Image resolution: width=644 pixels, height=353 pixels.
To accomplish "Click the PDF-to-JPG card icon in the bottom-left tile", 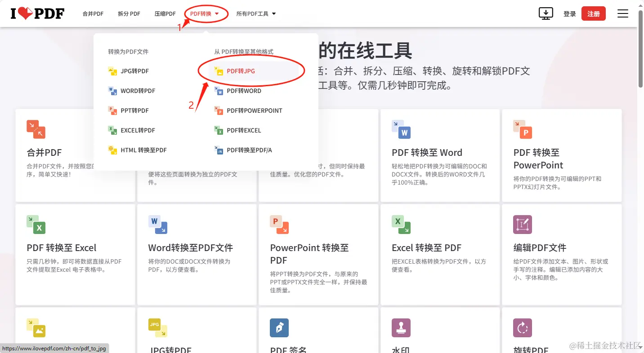I will [36, 328].
